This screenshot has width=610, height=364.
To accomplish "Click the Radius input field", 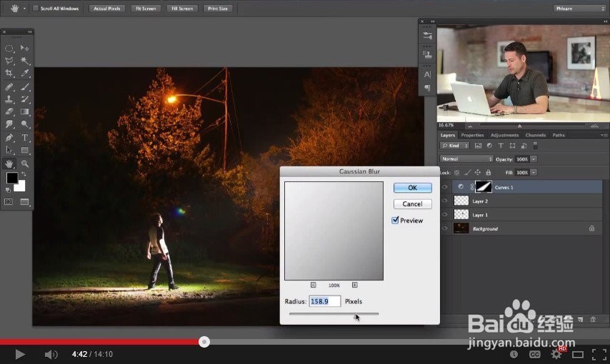I will click(325, 301).
